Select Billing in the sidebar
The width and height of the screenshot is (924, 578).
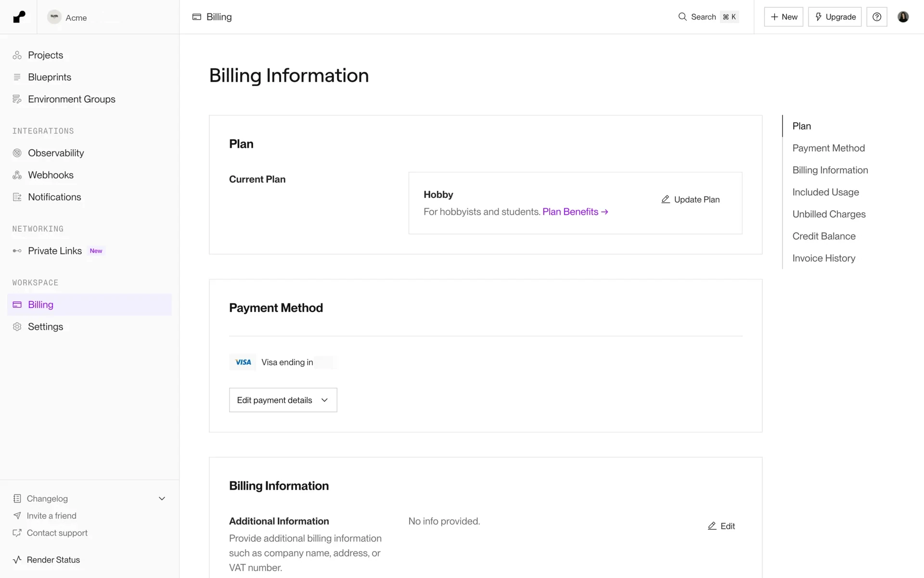pyautogui.click(x=90, y=304)
